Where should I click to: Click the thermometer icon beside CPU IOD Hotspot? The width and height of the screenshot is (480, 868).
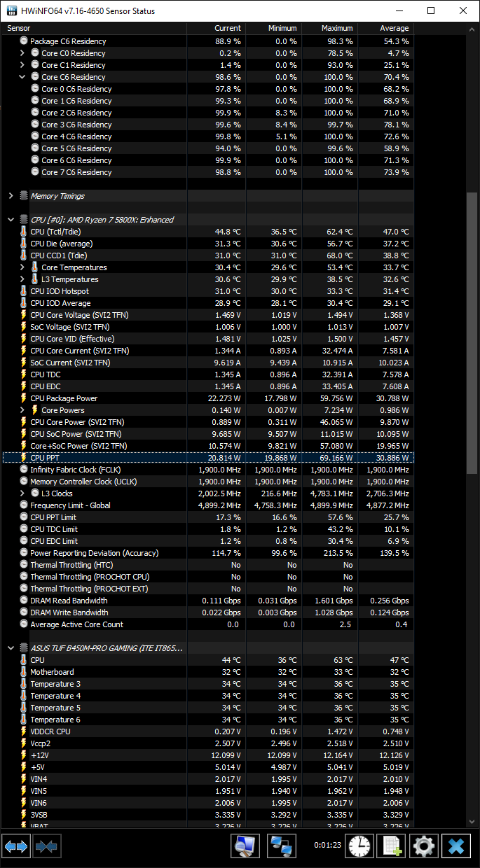pyautogui.click(x=24, y=291)
